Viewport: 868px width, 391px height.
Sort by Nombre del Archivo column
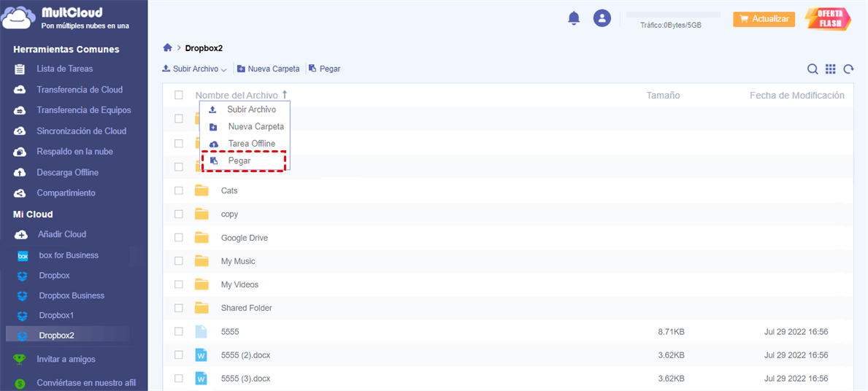[242, 95]
